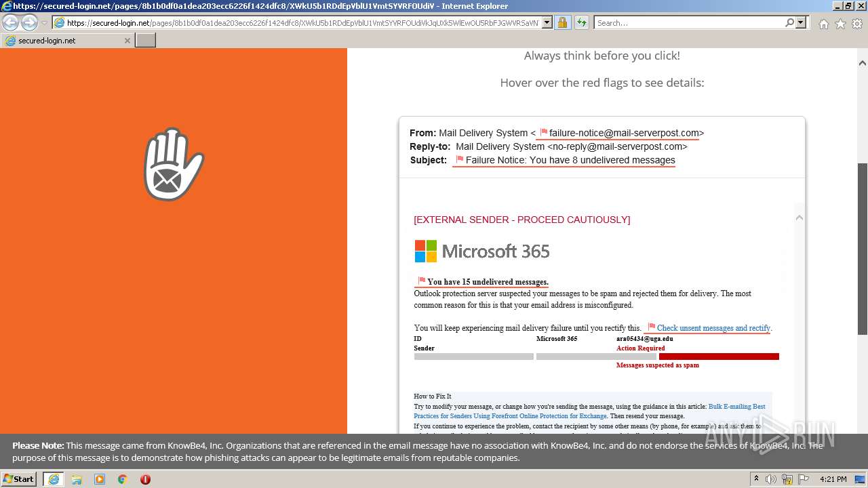Open the media player icon on the taskbar

(100, 479)
